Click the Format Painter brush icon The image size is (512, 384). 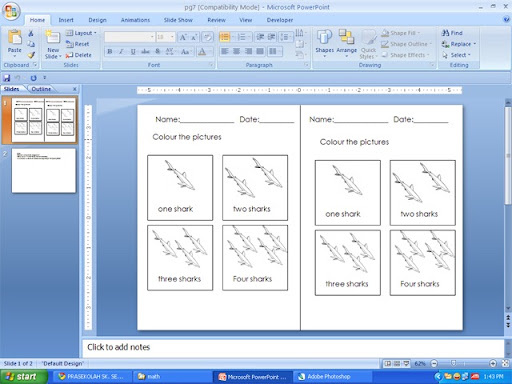pos(31,55)
